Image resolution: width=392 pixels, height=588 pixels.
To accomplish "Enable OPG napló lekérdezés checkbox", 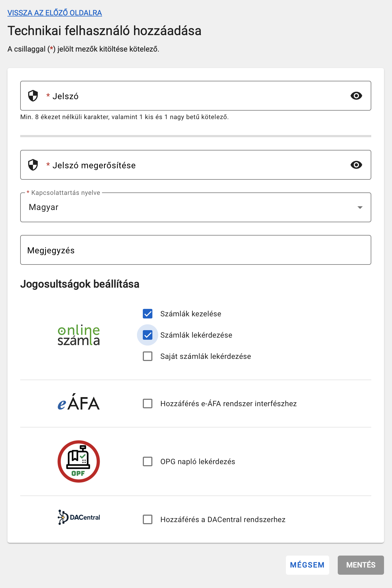I will click(x=148, y=461).
